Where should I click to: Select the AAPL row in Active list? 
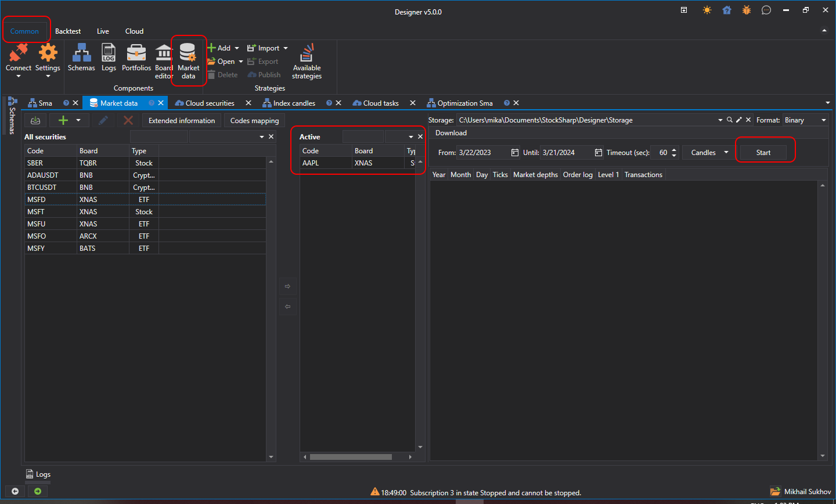point(358,163)
